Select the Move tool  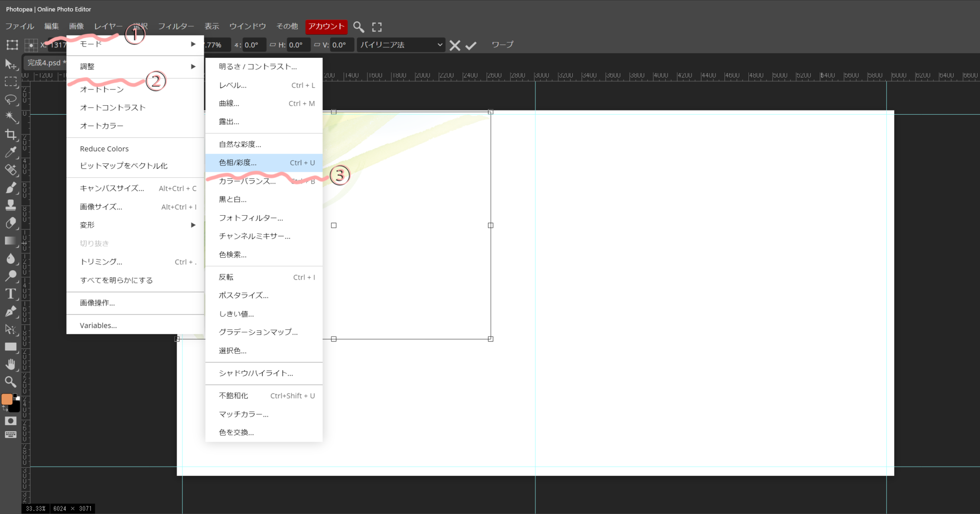coord(11,64)
